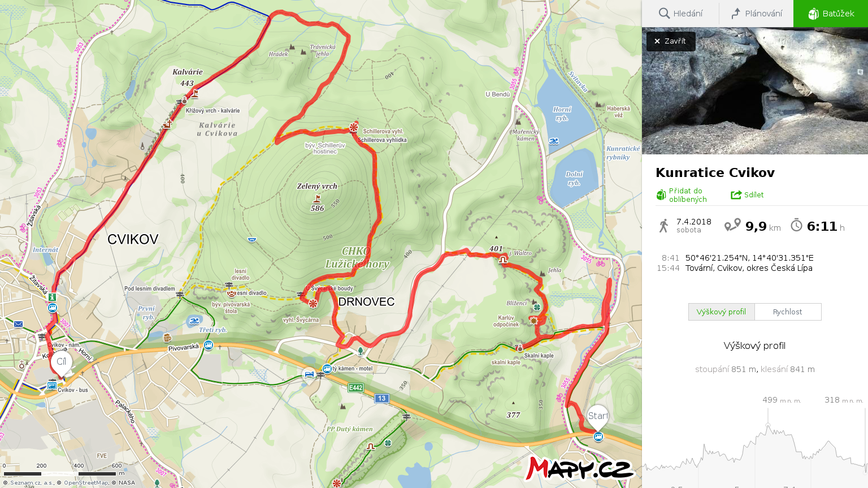Click the vyhl. Švýcárna viewpoint icon

[313, 304]
